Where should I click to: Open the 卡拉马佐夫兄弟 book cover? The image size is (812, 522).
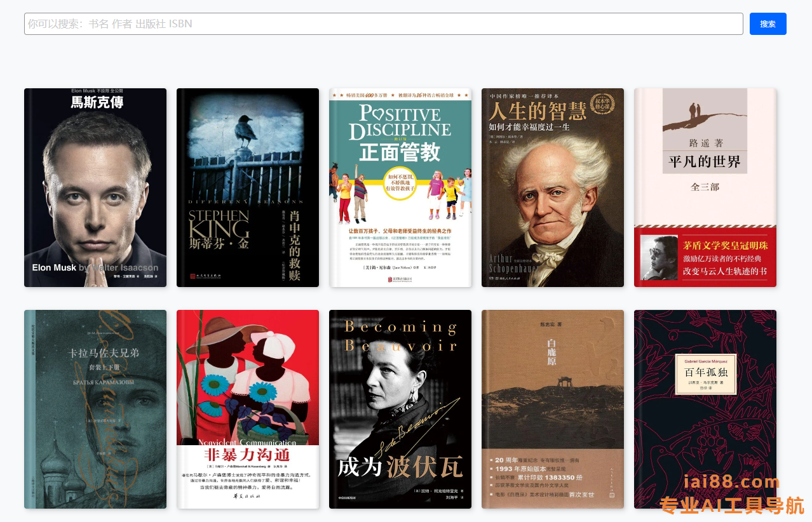coord(95,409)
